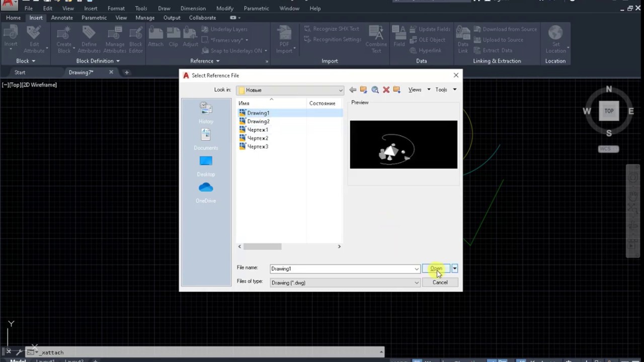Click the Back arrow icon in dialog toolbar
The image size is (644, 362).
(353, 89)
